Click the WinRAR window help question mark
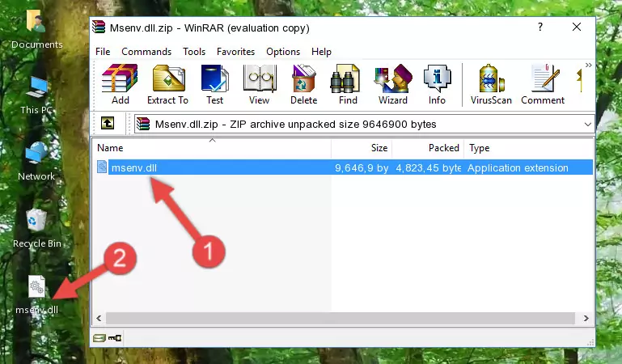This screenshot has width=622, height=364. click(539, 27)
